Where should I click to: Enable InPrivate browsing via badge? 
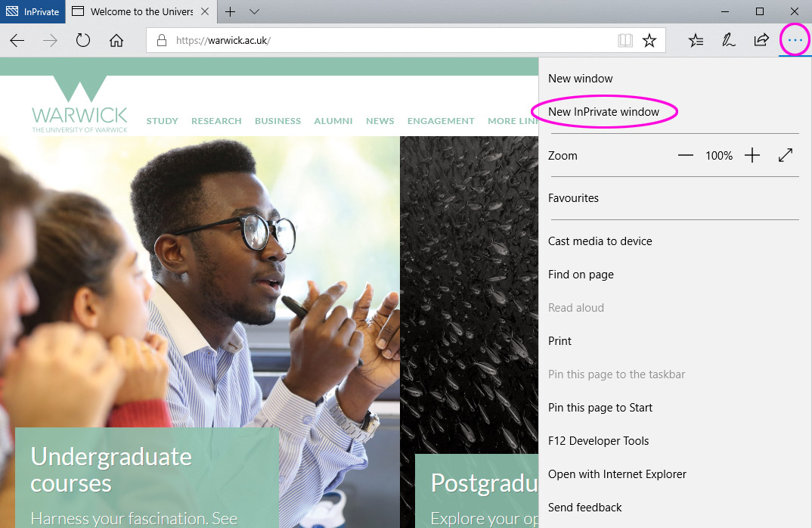33,11
